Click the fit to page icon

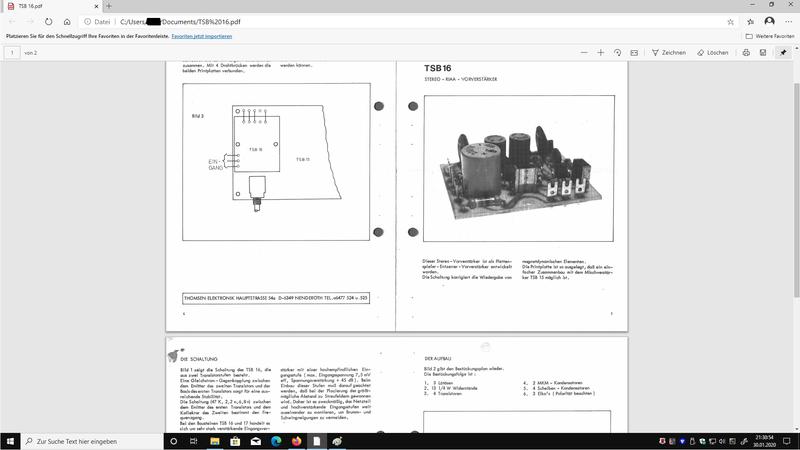[x=634, y=52]
